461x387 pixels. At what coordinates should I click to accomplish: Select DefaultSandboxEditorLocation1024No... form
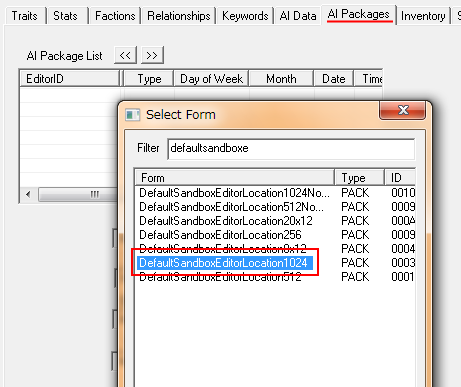pyautogui.click(x=234, y=193)
